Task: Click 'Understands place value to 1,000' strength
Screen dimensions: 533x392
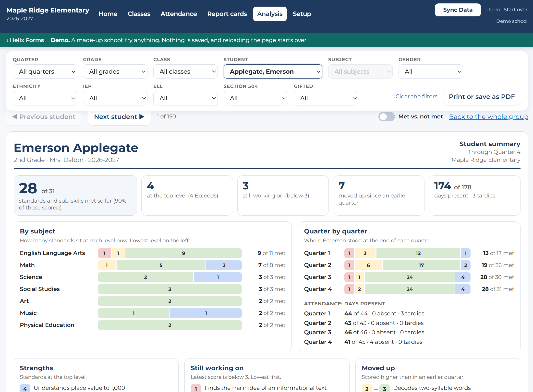Action: 79,388
